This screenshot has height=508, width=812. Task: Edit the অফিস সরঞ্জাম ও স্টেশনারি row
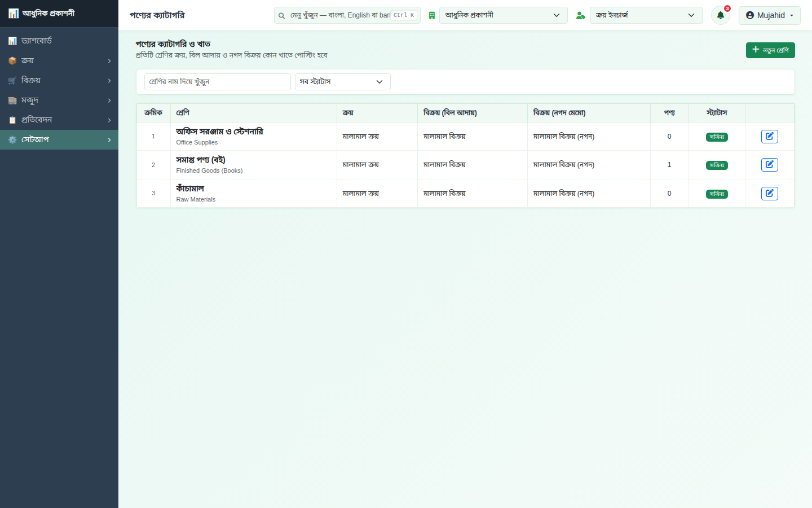(770, 137)
